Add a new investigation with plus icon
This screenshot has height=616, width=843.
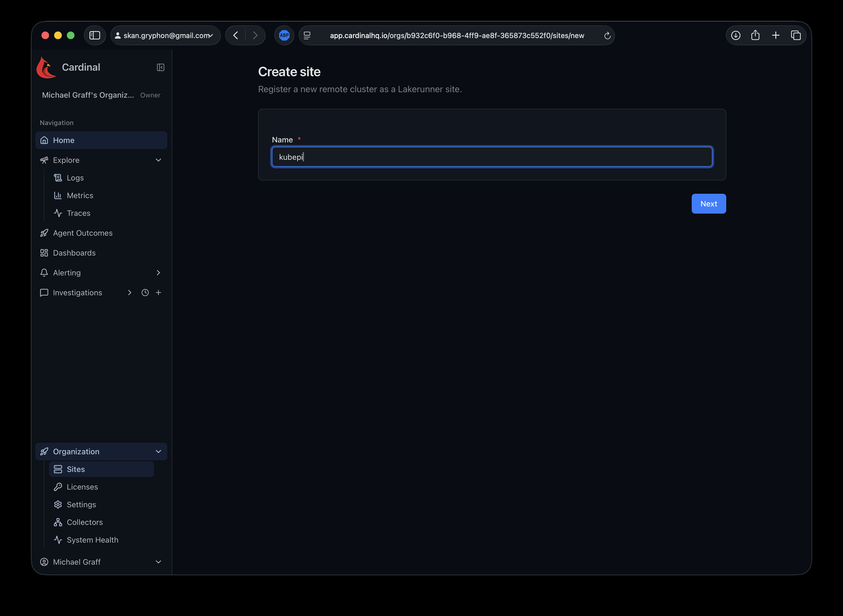(x=159, y=292)
